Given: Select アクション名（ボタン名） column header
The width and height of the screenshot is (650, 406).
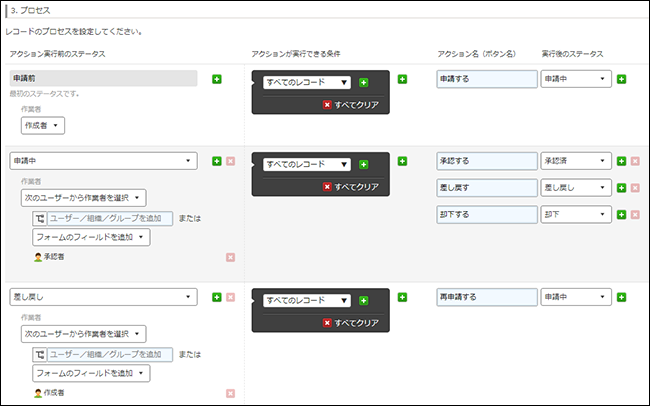Looking at the screenshot, I should pyautogui.click(x=476, y=54).
